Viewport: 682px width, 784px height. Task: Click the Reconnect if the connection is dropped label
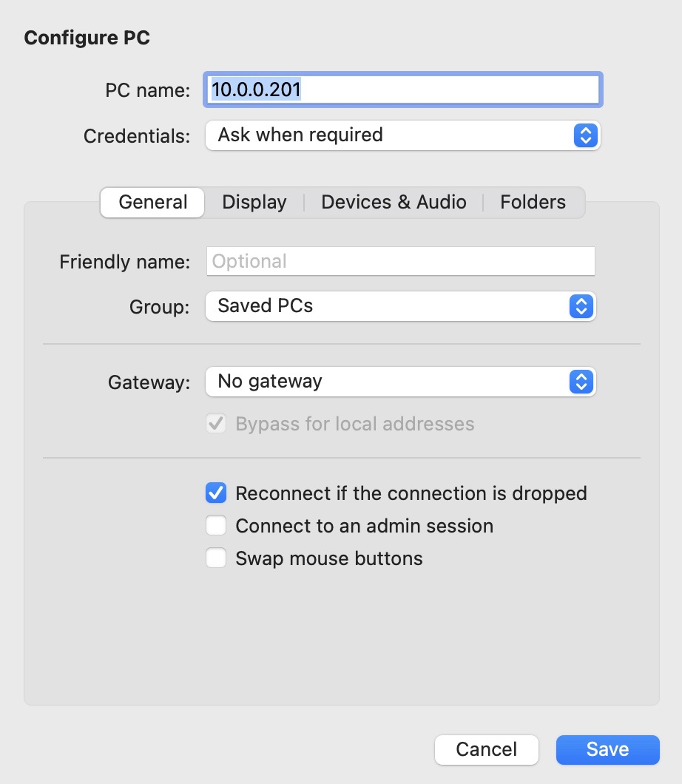[411, 493]
